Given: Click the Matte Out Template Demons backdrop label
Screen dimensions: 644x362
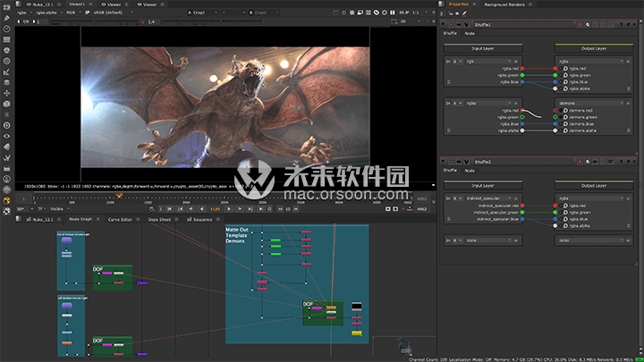Looking at the screenshot, I should (237, 236).
